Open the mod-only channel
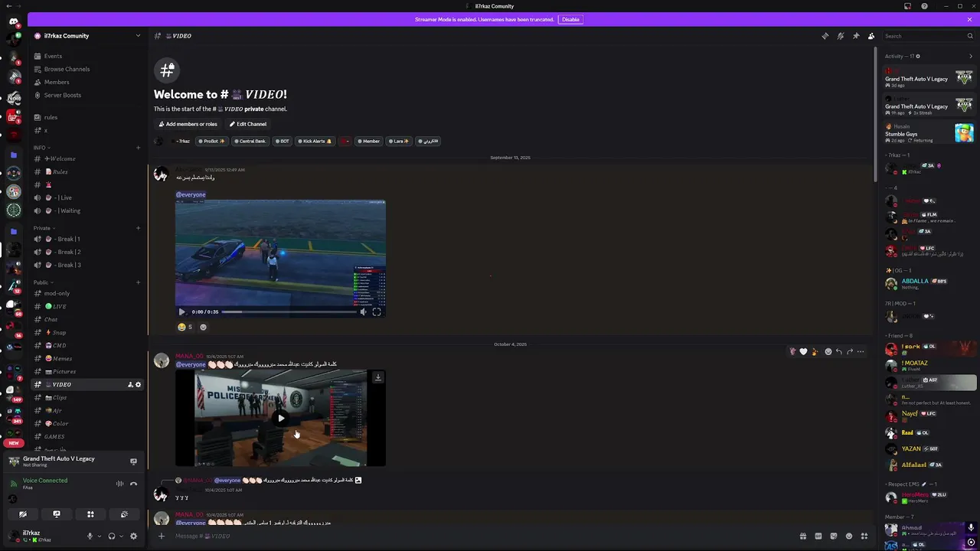Image resolution: width=980 pixels, height=551 pixels. (87, 293)
